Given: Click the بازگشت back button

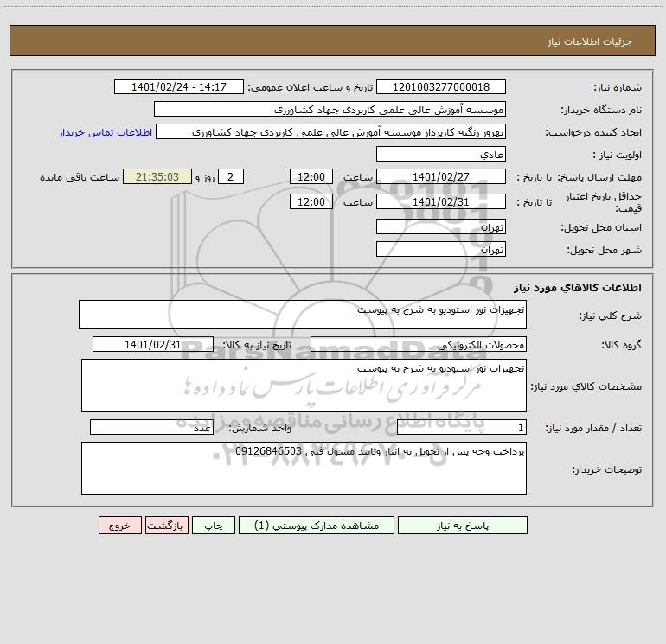Looking at the screenshot, I should click(166, 525).
